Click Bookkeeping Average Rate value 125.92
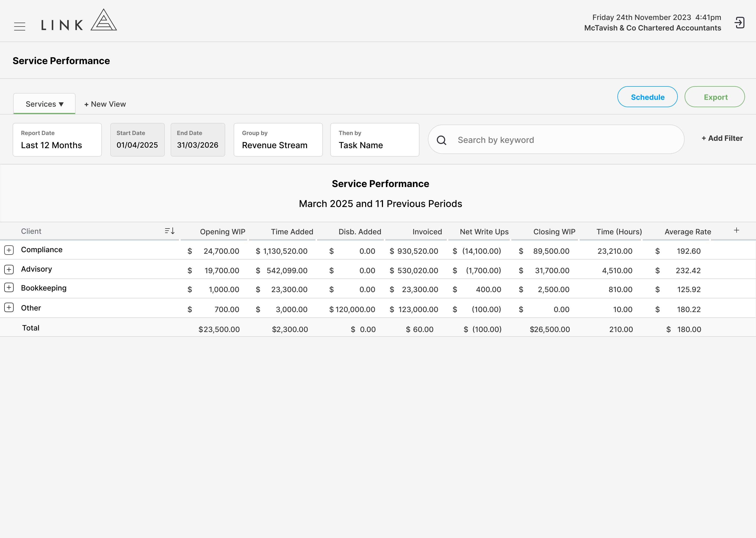Image resolution: width=756 pixels, height=538 pixels. coord(689,289)
